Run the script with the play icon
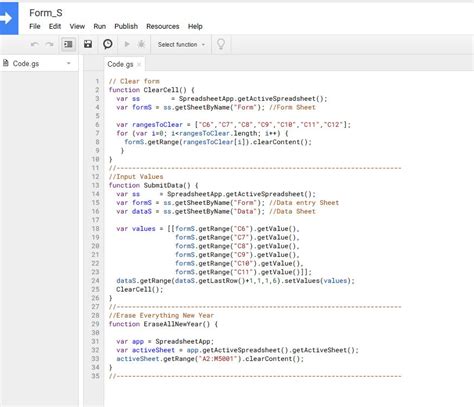Screen dimensions: 474x407 [x=127, y=44]
